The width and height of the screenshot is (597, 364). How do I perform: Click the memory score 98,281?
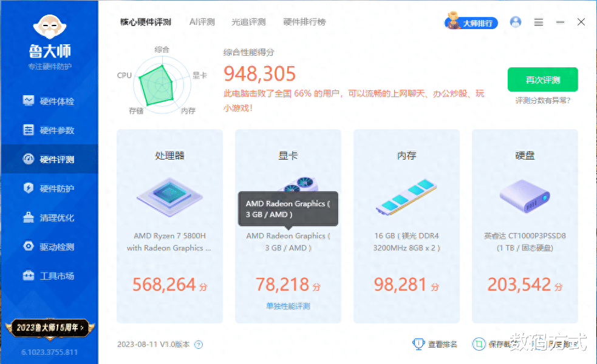coord(400,285)
